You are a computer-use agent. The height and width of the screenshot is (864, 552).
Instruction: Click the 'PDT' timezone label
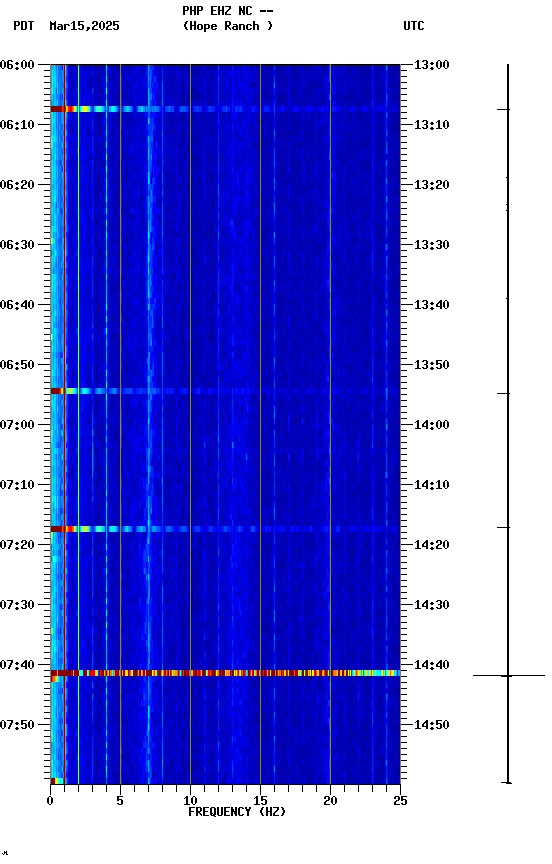pyautogui.click(x=24, y=26)
